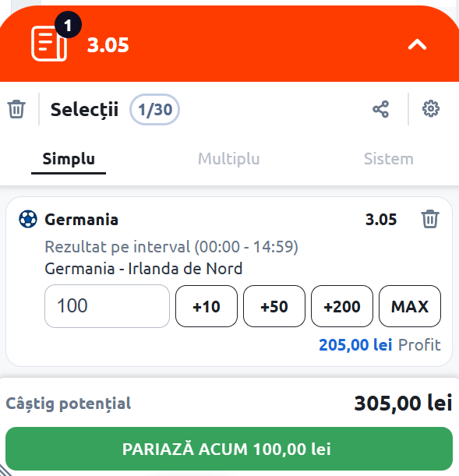Image resolution: width=459 pixels, height=476 pixels.
Task: Delete all selections with top trash icon
Action: click(16, 109)
